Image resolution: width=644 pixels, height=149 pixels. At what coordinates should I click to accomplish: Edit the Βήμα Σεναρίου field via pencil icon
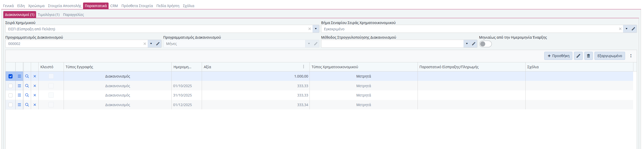pos(633,29)
